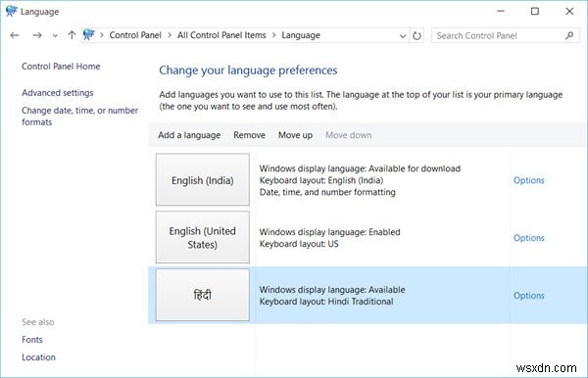This screenshot has height=378, width=588.
Task: Click the Language window title icon
Action: point(11,11)
